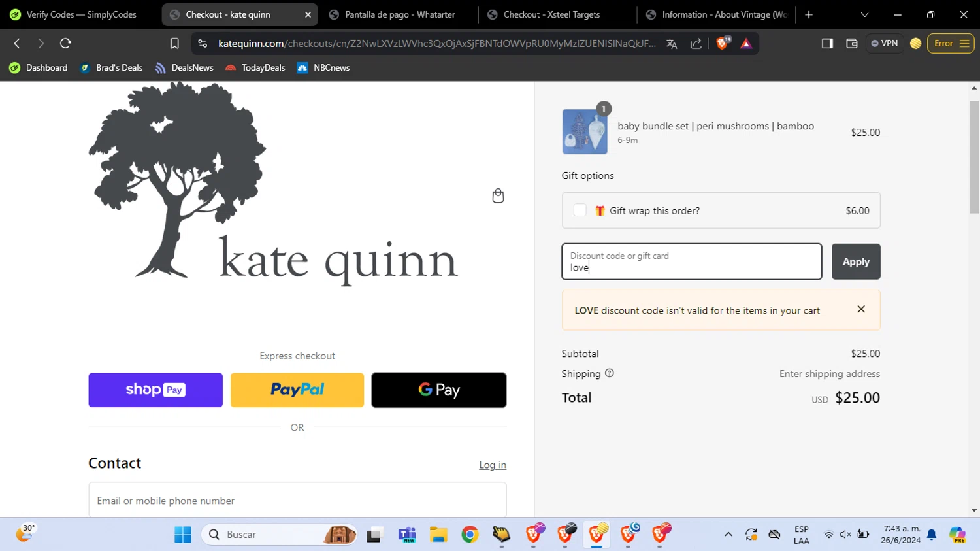This screenshot has height=551, width=980.
Task: Open Copilot icon in the taskbar corner
Action: coord(958,535)
